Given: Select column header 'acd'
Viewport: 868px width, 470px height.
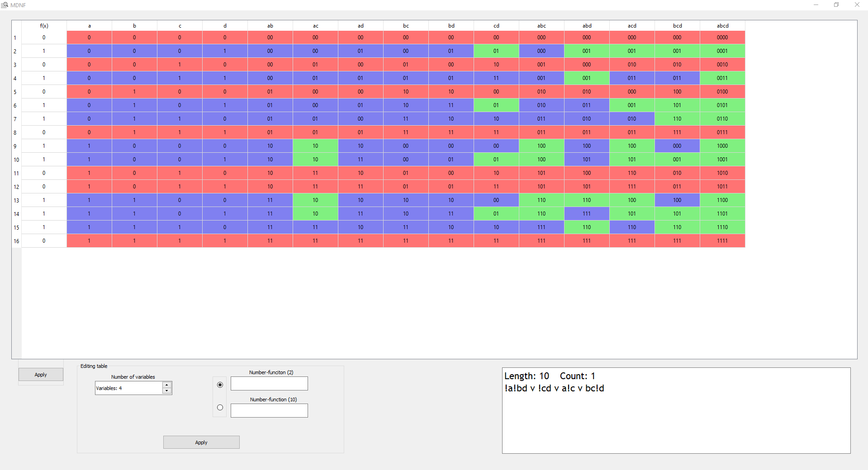Looking at the screenshot, I should (x=632, y=26).
